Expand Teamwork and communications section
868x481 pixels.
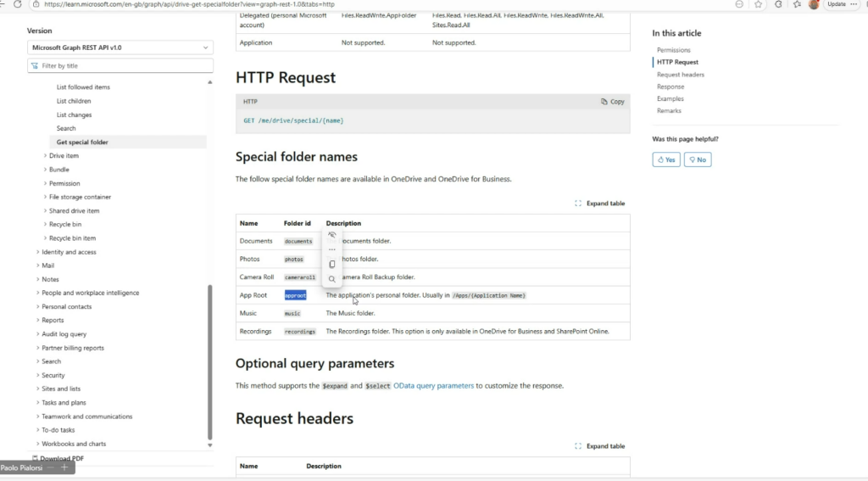click(x=38, y=417)
